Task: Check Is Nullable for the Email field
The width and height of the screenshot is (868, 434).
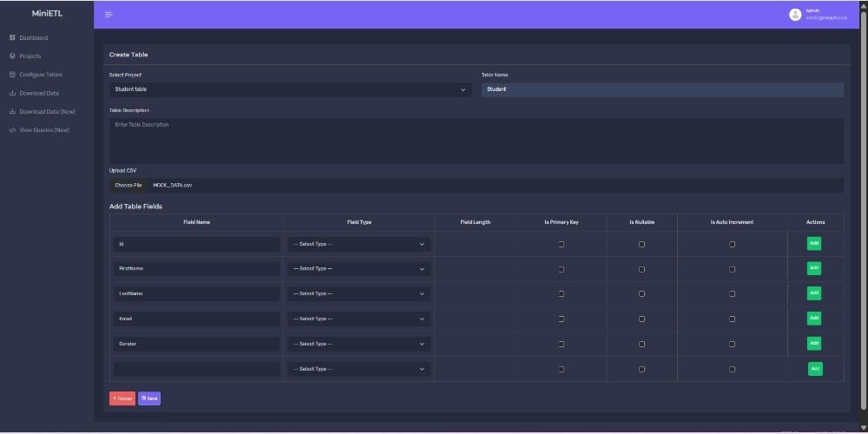Action: click(642, 319)
